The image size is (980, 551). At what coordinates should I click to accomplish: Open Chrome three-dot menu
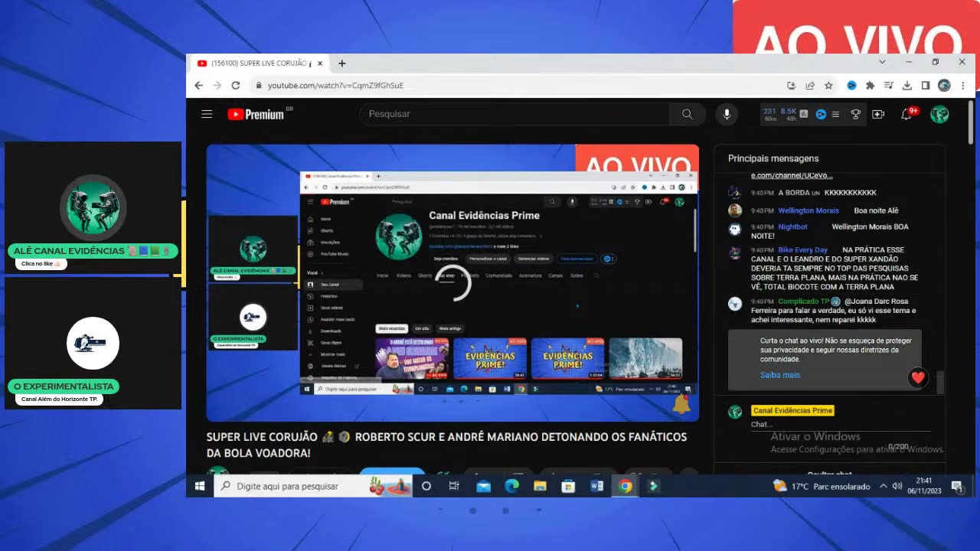tap(963, 85)
